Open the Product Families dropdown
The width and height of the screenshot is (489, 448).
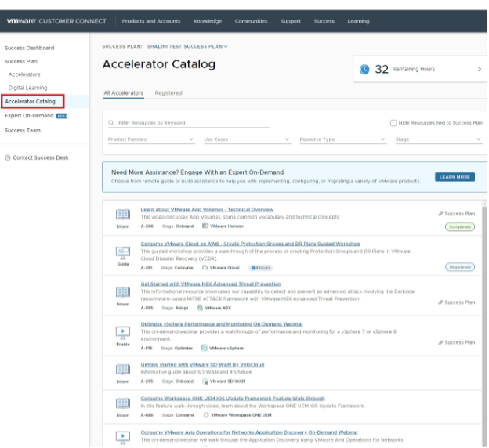pyautogui.click(x=150, y=139)
